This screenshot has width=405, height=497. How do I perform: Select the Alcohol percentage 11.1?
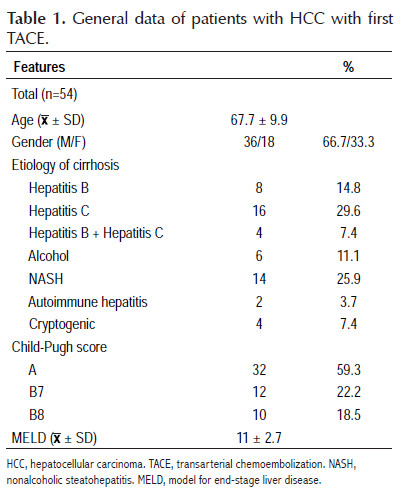348,256
